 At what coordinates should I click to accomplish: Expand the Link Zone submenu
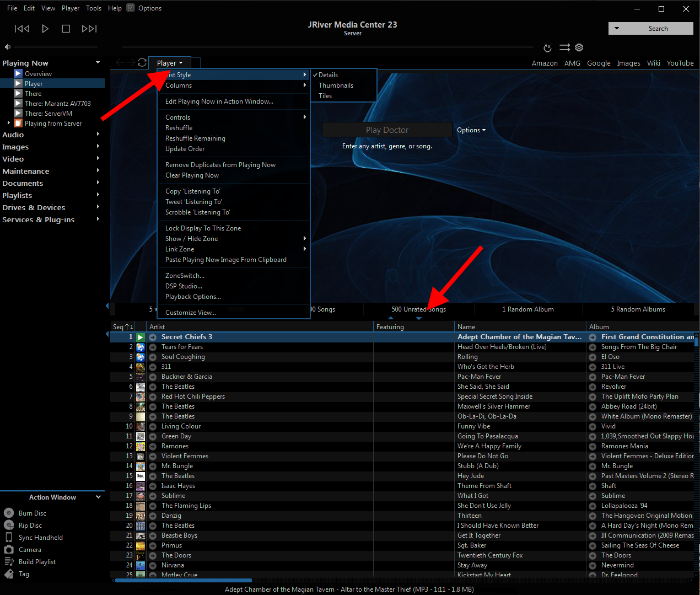point(234,249)
